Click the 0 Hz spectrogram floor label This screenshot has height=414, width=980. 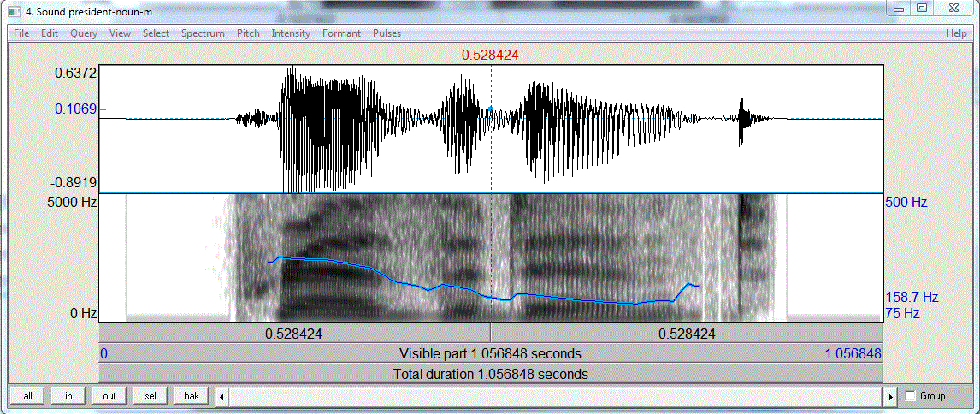pyautogui.click(x=82, y=313)
